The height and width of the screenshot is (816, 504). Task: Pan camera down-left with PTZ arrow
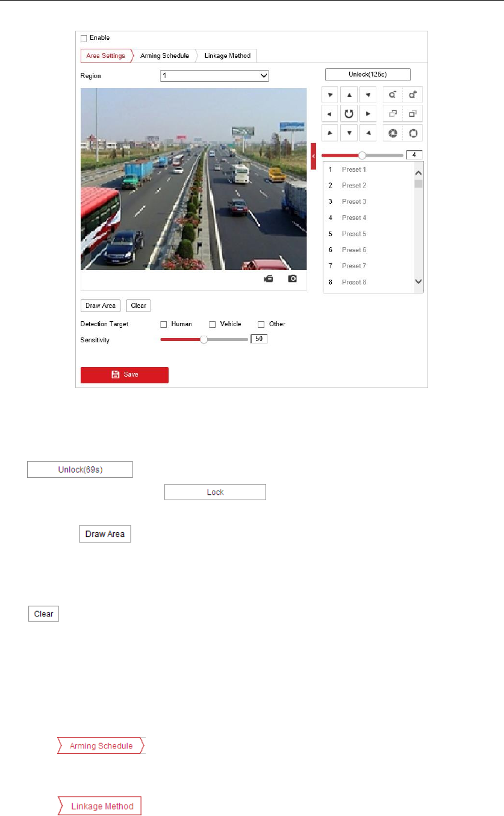330,133
